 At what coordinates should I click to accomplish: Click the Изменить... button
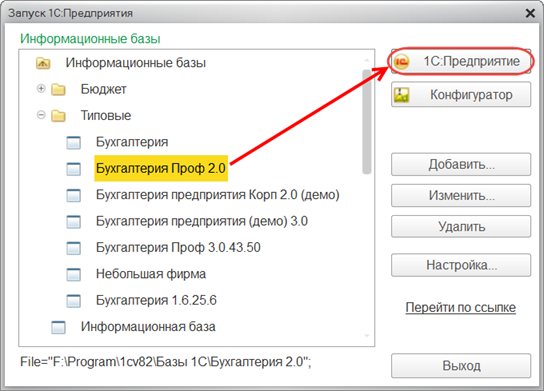click(461, 196)
